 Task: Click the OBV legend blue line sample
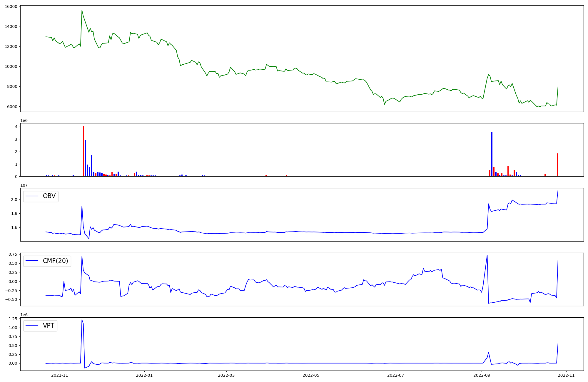point(32,196)
